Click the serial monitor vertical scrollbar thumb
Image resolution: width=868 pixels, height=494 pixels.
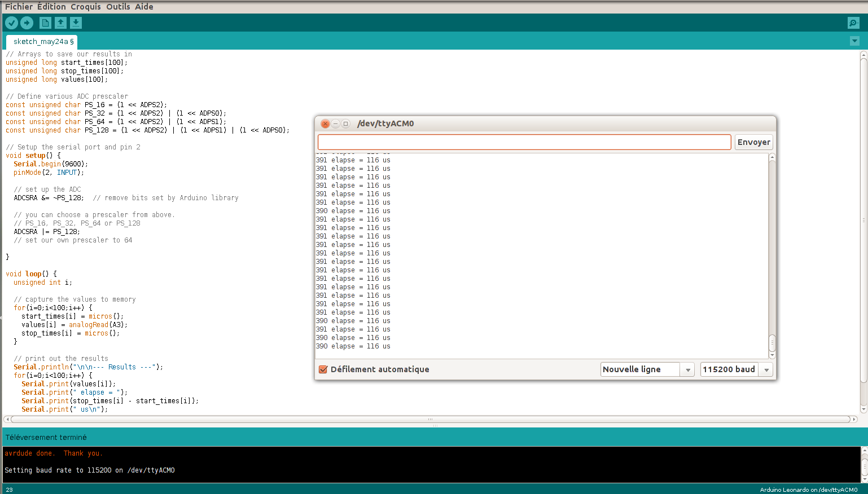click(x=772, y=342)
